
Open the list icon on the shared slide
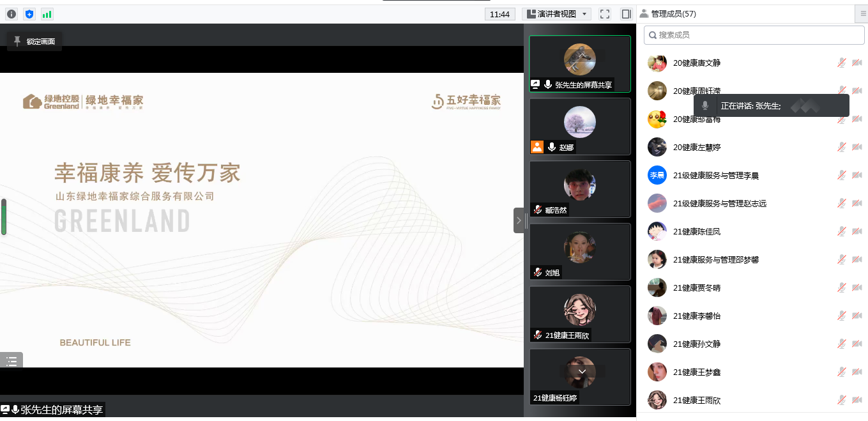point(11,361)
